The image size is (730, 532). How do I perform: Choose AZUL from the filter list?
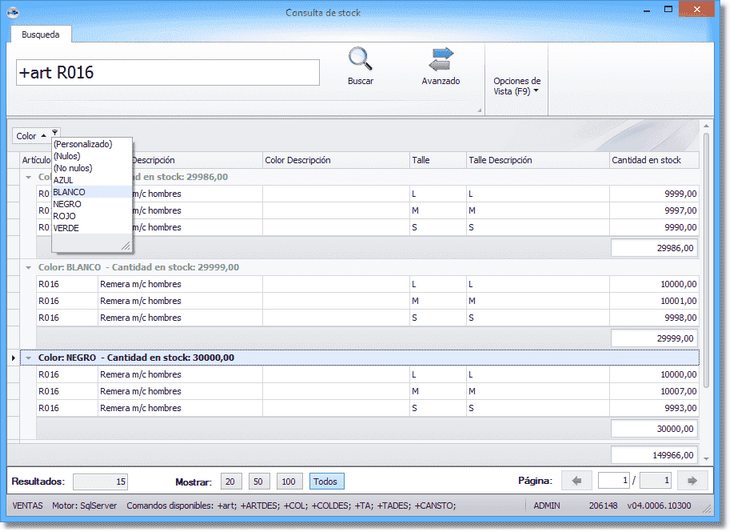[63, 180]
